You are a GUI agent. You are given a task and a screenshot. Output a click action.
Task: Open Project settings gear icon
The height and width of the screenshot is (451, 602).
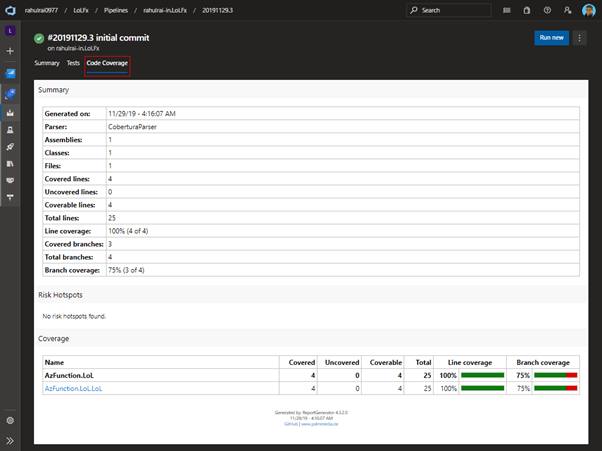(x=10, y=420)
